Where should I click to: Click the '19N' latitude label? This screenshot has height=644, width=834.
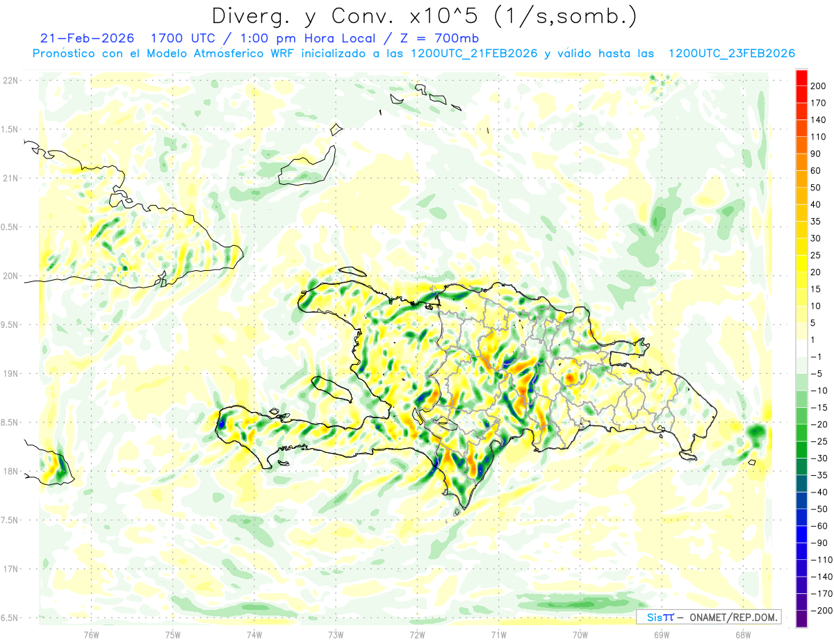(10, 374)
